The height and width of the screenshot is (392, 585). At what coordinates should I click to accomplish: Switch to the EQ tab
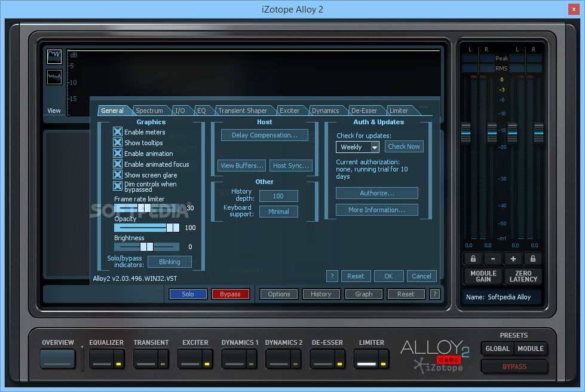[x=201, y=111]
